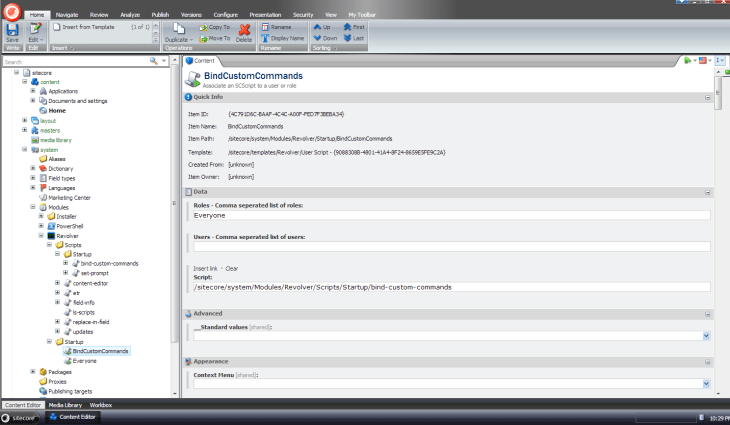Click the Rename command

pos(277,27)
